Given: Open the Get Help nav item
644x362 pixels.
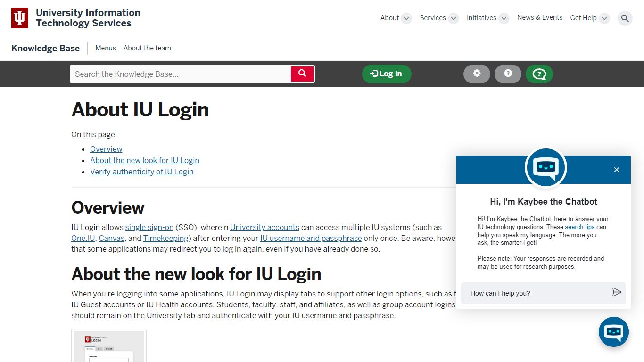Looking at the screenshot, I should coord(583,18).
